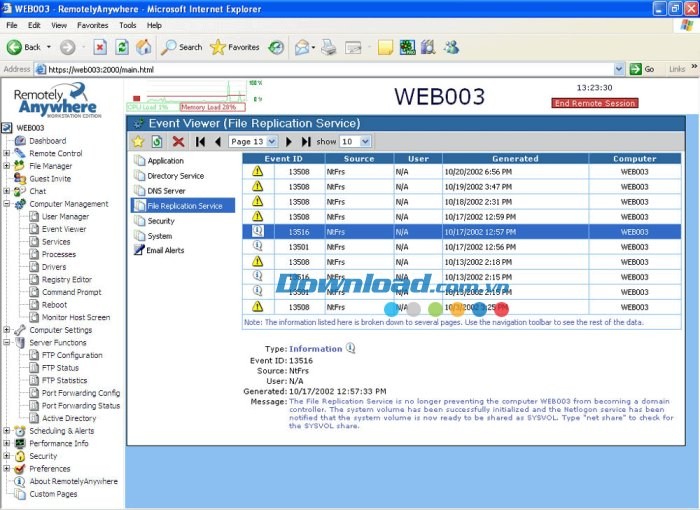Collapse the Server Functions tree node

pyautogui.click(x=7, y=342)
